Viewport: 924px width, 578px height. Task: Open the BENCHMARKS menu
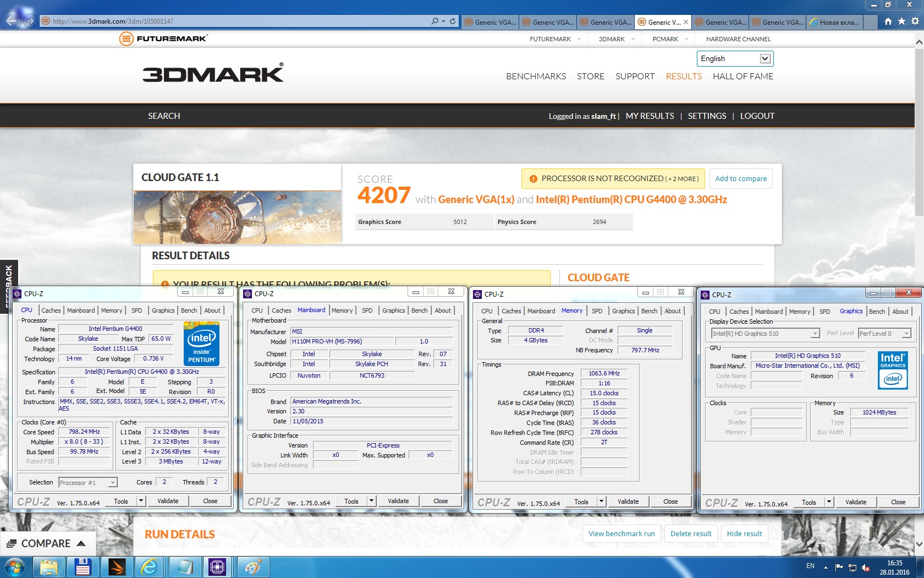click(x=536, y=77)
